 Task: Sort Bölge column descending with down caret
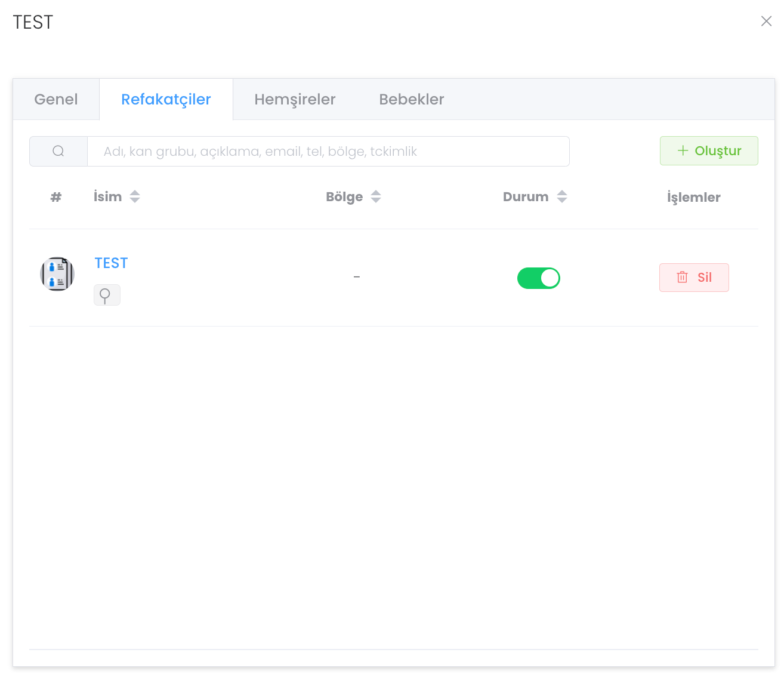(376, 201)
